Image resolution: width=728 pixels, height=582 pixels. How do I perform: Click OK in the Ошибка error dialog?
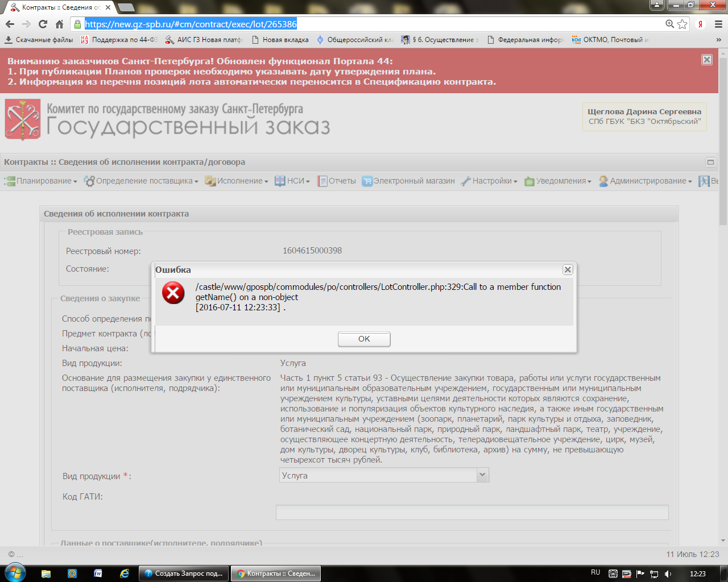pos(364,339)
